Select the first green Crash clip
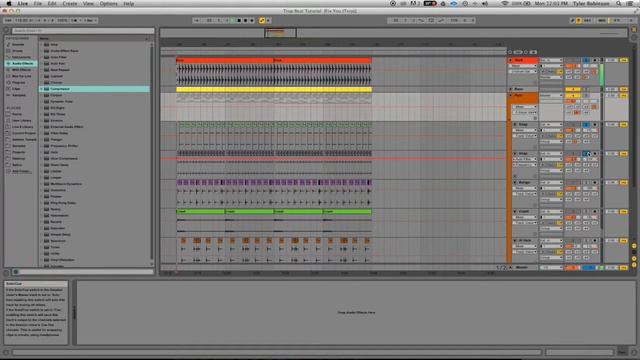Image resolution: width=640 pixels, height=360 pixels. pos(200,211)
